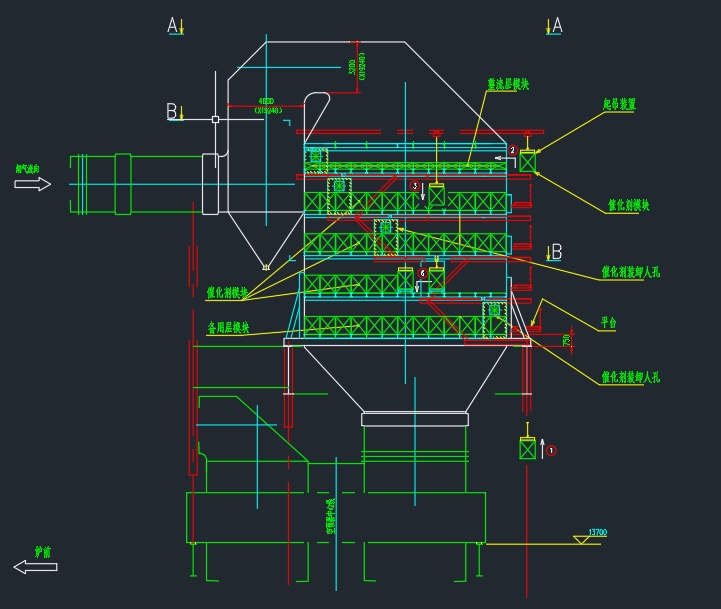This screenshot has width=721, height=609.
Task: Select the 起吊装置 label text
Action: point(619,104)
